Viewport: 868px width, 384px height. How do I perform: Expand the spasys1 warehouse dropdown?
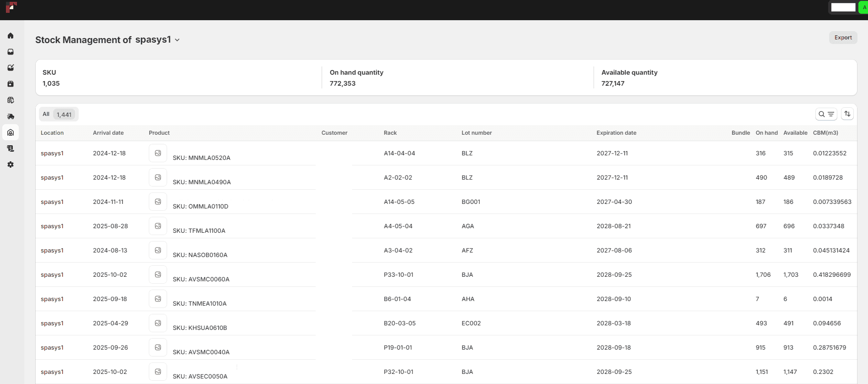(177, 40)
